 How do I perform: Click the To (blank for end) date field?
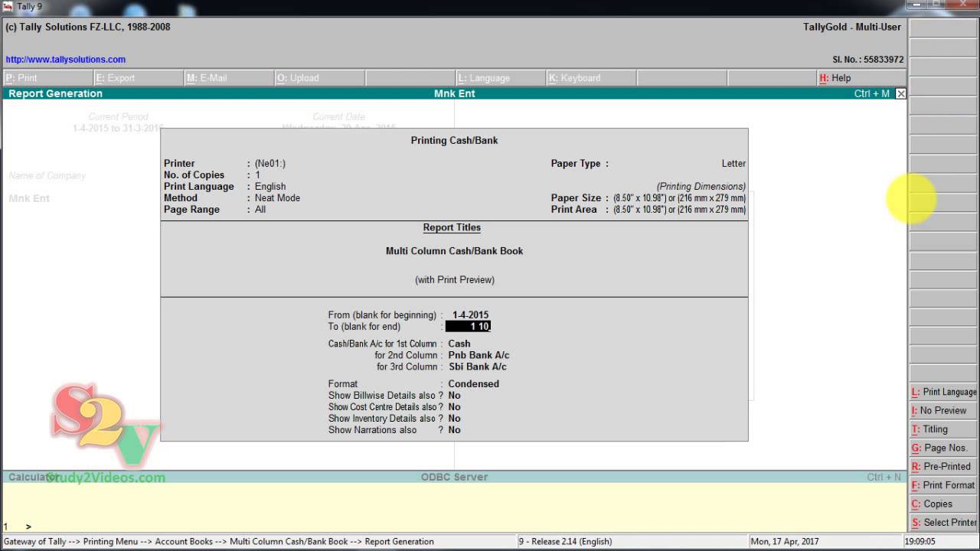tap(468, 327)
